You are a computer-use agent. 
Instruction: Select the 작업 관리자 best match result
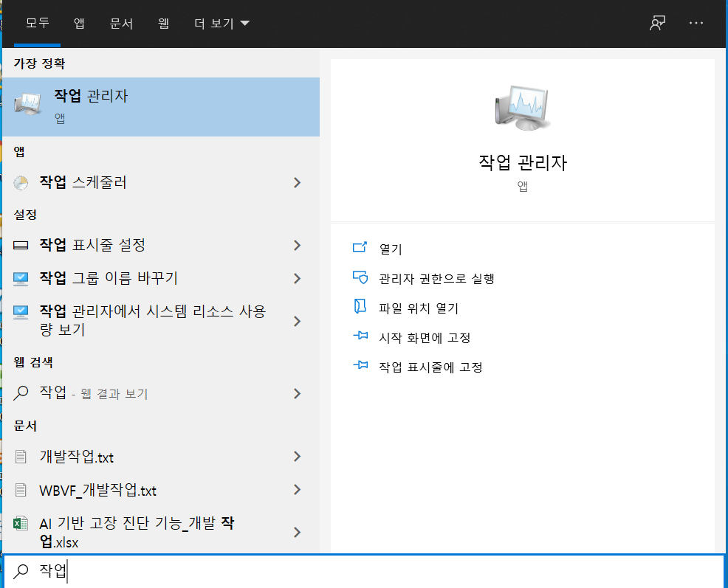pos(161,107)
